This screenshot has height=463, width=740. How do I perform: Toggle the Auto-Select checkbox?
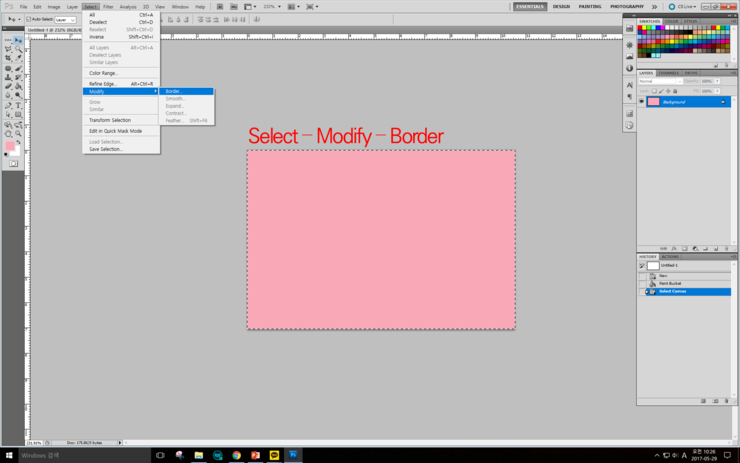[28, 19]
